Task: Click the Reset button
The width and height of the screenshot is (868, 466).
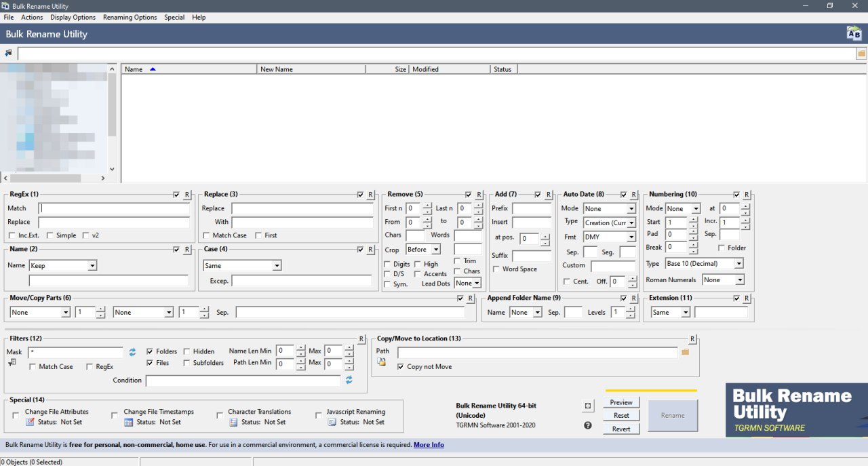Action: tap(621, 416)
